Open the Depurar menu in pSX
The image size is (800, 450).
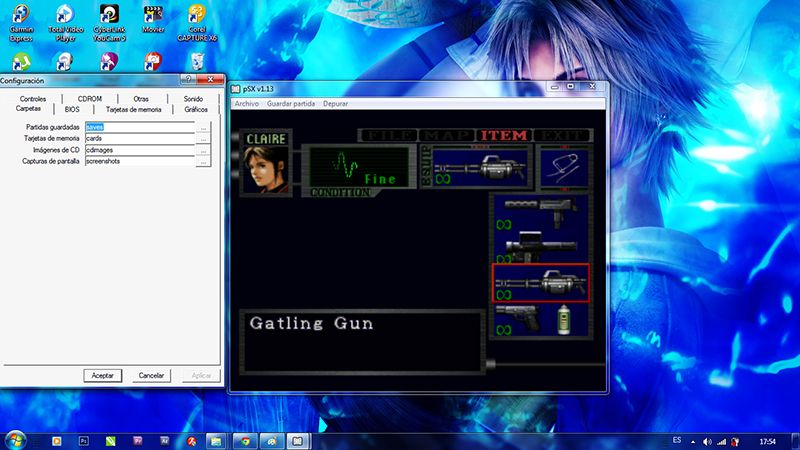coord(335,104)
